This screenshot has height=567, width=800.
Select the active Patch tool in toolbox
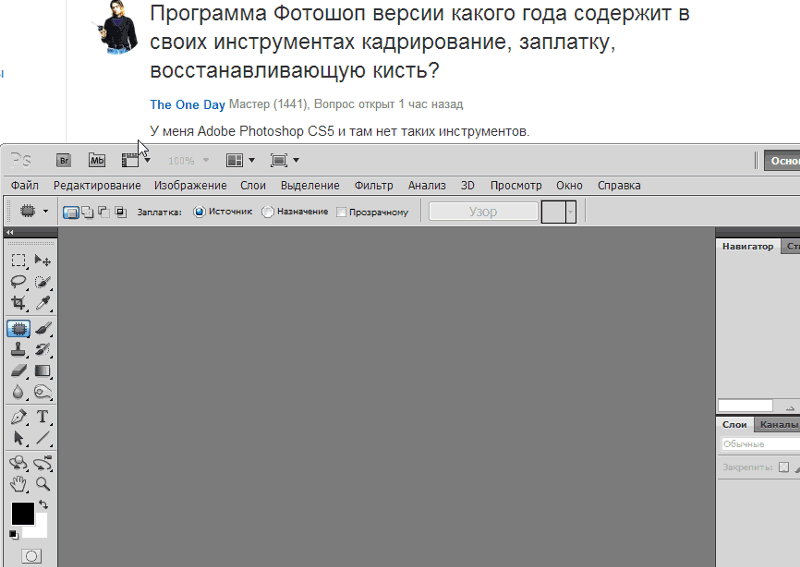18,329
